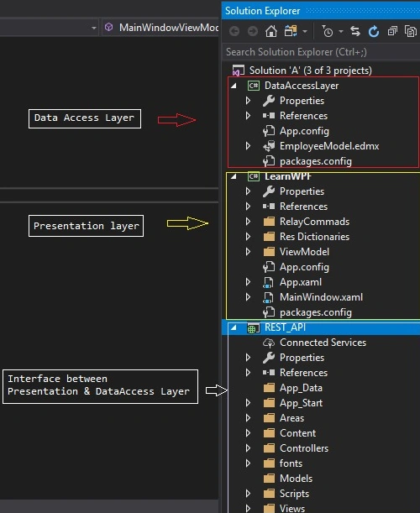
Task: Click the Home icon in Solution Explorer toolbar
Action: click(x=270, y=31)
